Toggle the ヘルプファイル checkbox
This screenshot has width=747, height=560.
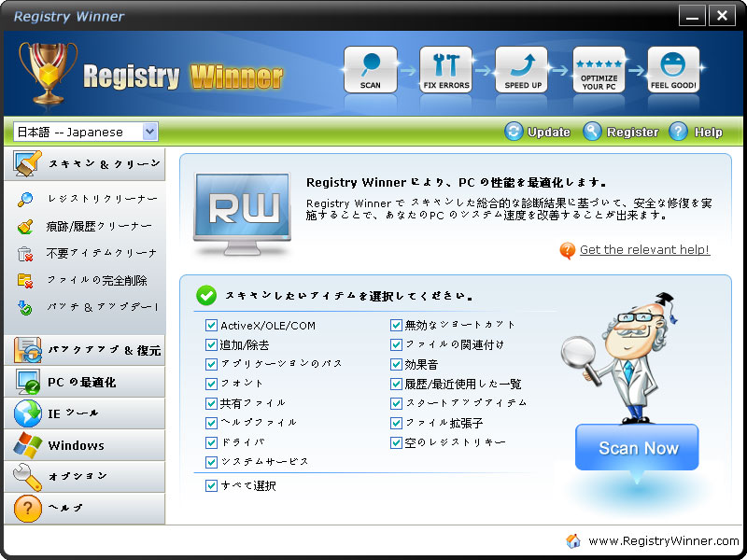tap(211, 423)
